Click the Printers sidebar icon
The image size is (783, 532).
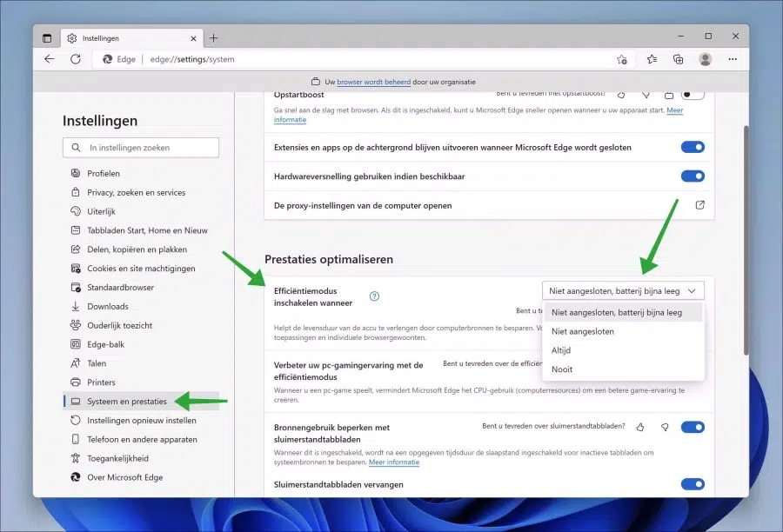coord(76,382)
